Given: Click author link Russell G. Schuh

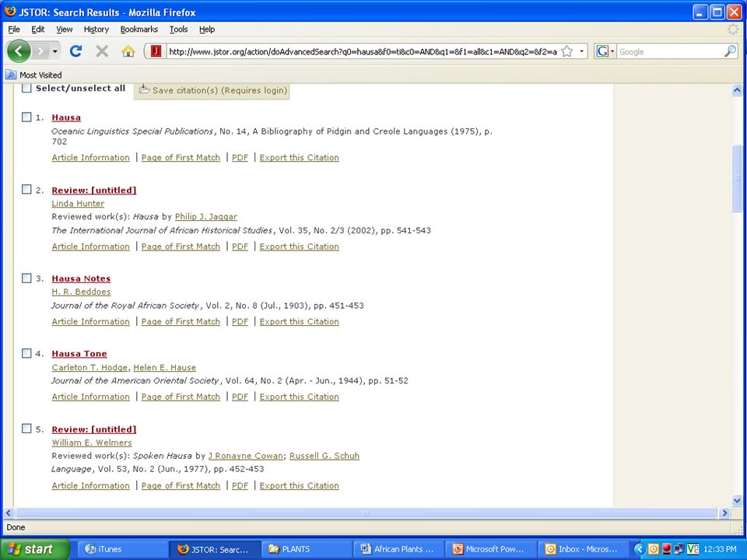Looking at the screenshot, I should coord(324,456).
